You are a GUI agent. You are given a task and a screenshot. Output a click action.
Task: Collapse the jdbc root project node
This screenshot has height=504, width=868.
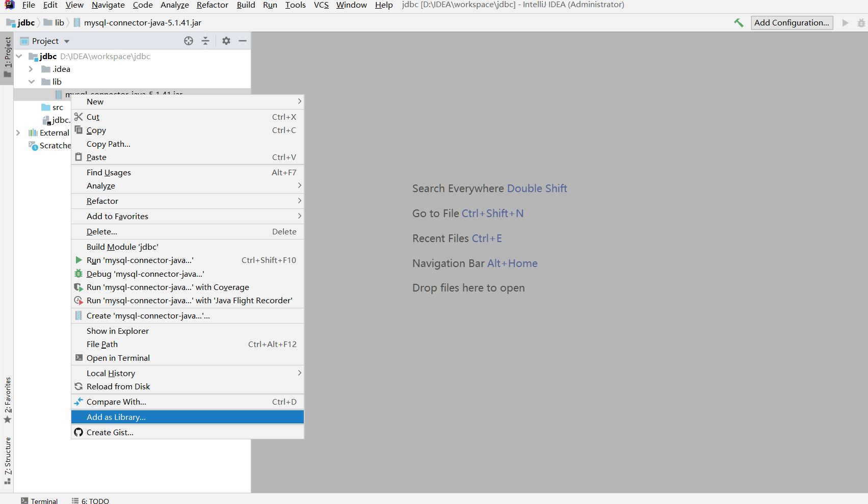click(19, 56)
